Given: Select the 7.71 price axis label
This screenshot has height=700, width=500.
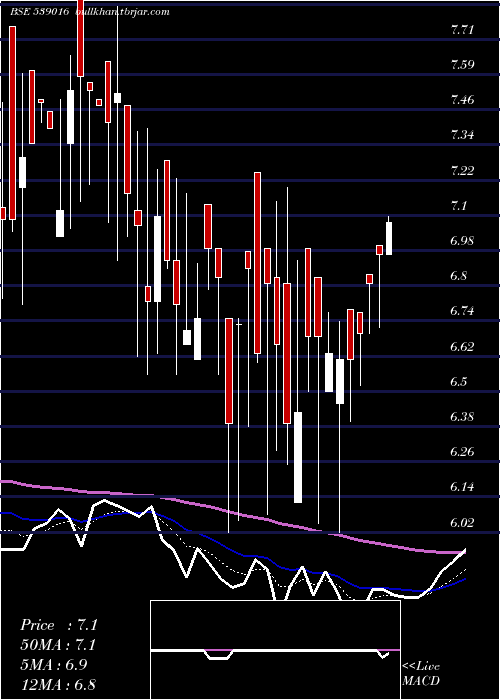Looking at the screenshot, I should 461,30.
